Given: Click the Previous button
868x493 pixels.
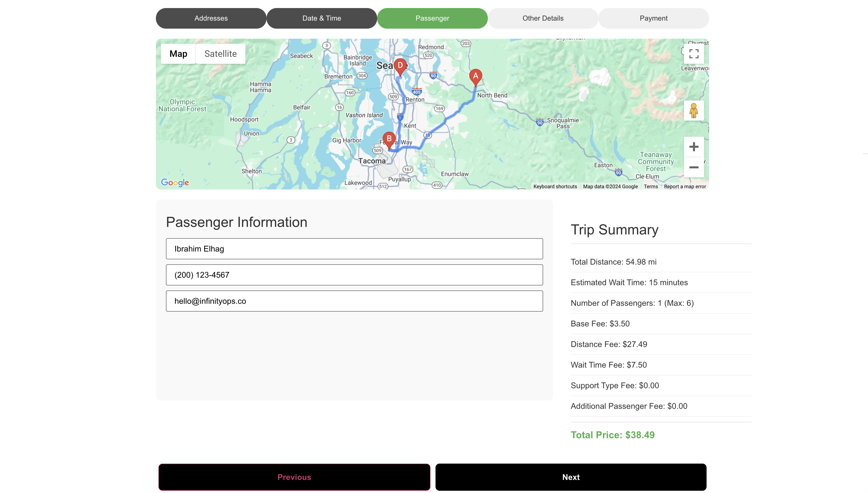Looking at the screenshot, I should click(x=294, y=477).
